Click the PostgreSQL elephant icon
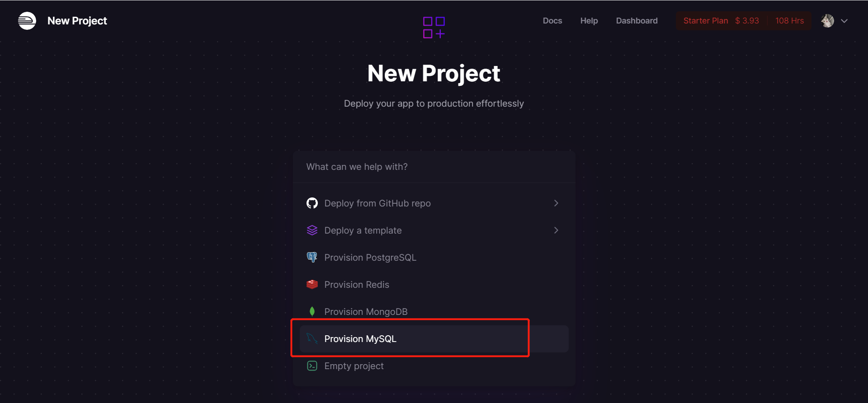Viewport: 868px width, 403px height. [x=312, y=257]
